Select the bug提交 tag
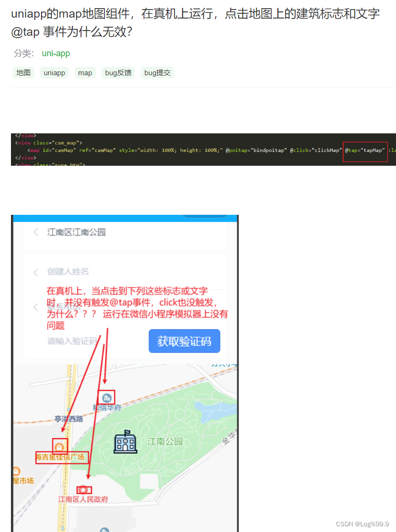The image size is (396, 532). coord(157,72)
